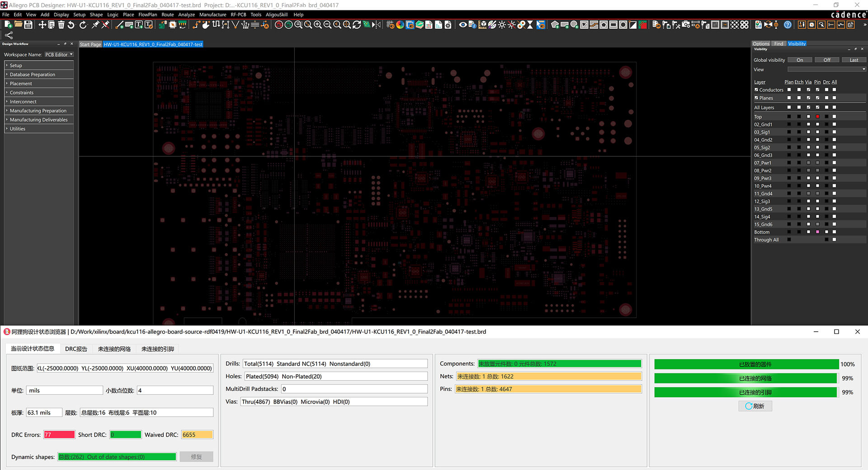Viewport: 868px width, 470px height.
Task: Expand the Database Preparation section
Action: [x=39, y=75]
